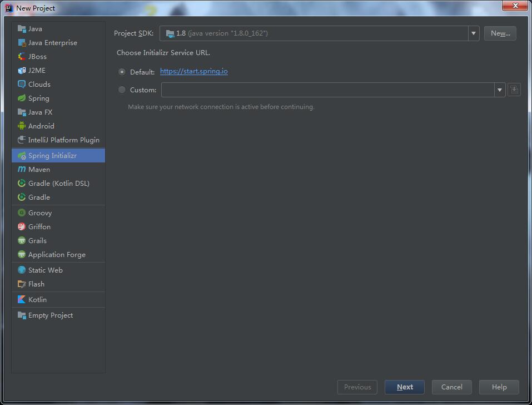Click the Kotlin K icon
The height and width of the screenshot is (405, 532).
pyautogui.click(x=22, y=300)
